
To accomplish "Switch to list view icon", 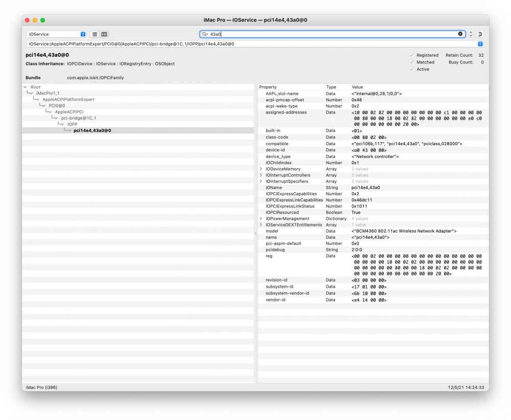I will point(95,34).
